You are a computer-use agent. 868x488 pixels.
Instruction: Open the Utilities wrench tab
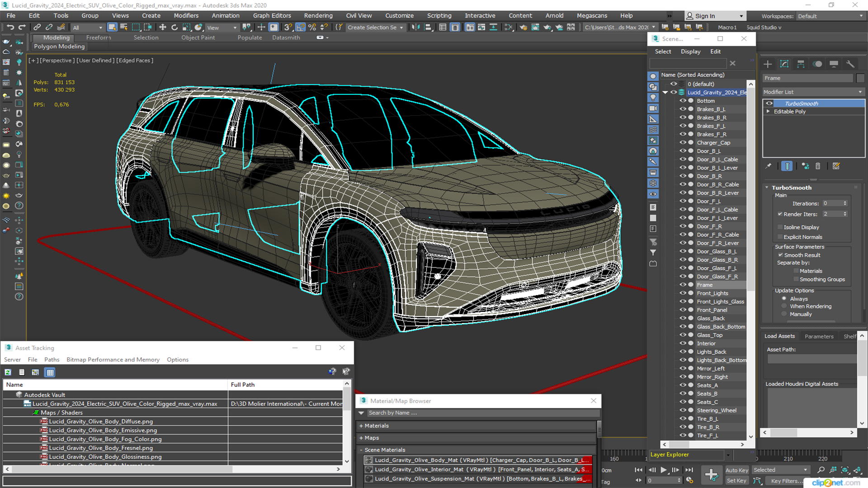point(850,64)
